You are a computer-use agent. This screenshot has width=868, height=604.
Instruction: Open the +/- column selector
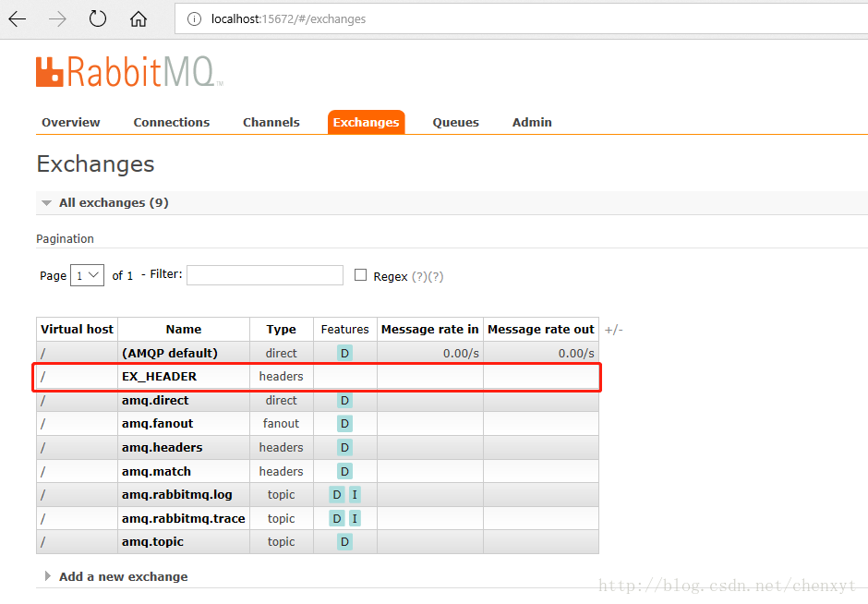coord(613,330)
